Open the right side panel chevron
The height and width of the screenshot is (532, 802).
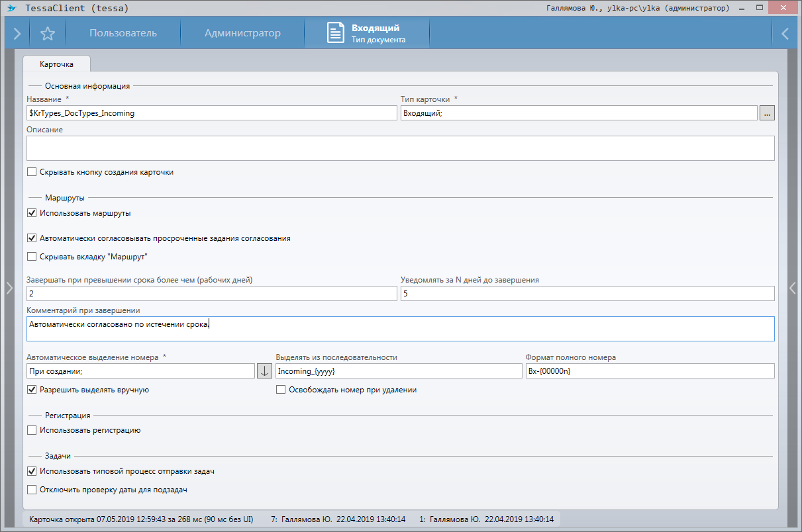pos(792,287)
